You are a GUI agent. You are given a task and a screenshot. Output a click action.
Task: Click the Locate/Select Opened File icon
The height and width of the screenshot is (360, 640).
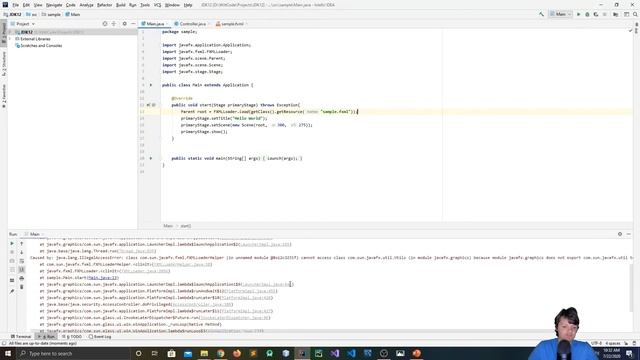click(105, 24)
